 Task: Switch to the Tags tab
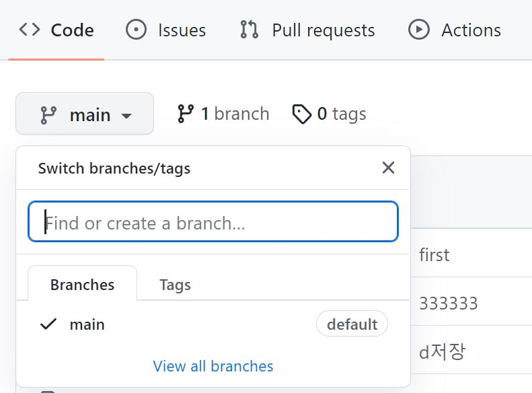175,285
